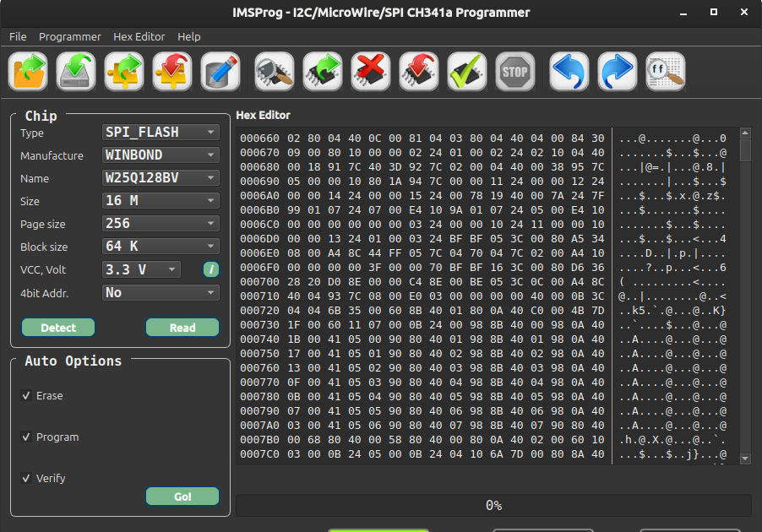This screenshot has width=762, height=532.
Task: Click the erase chip red X icon
Action: click(369, 72)
